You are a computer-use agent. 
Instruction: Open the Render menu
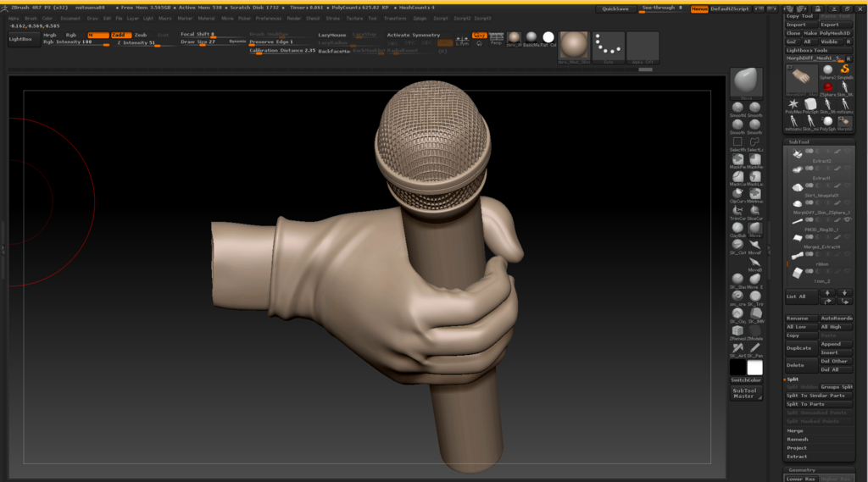pos(294,19)
